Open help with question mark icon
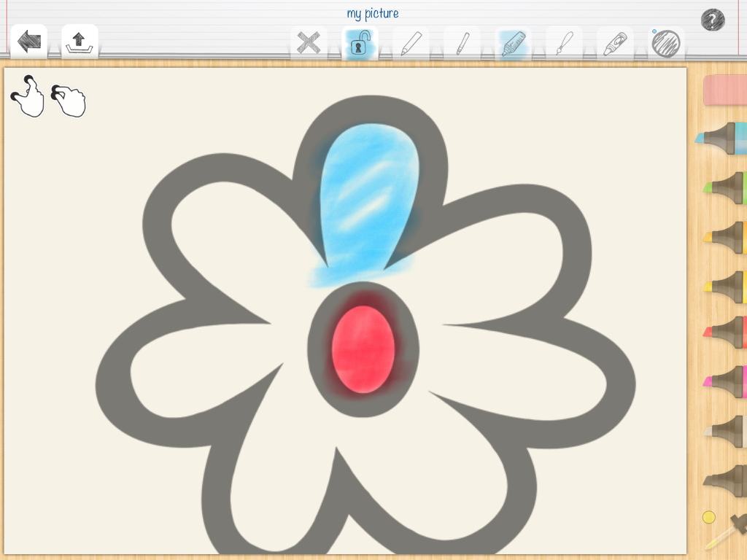Viewport: 747px width, 560px height. point(712,20)
